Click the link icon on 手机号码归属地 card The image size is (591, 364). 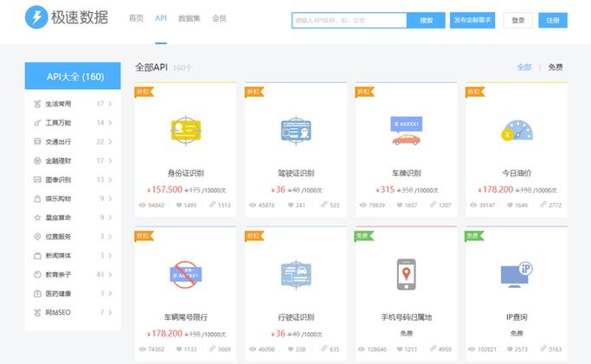433,348
